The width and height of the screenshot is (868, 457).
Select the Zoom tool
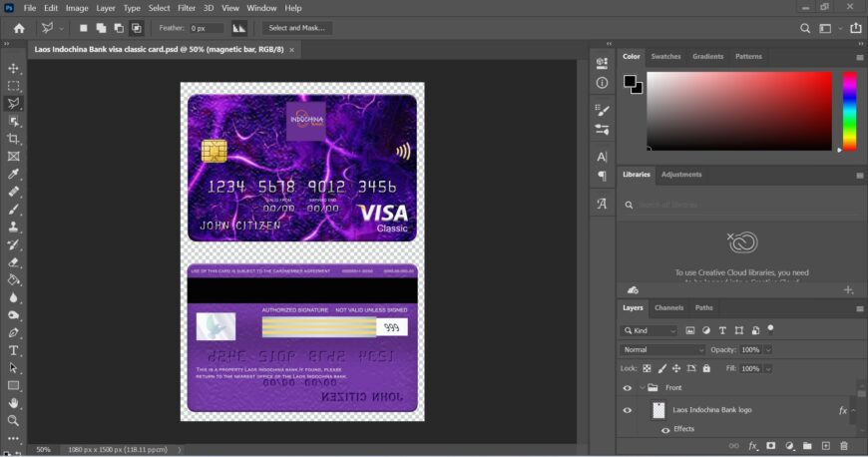pyautogui.click(x=13, y=420)
